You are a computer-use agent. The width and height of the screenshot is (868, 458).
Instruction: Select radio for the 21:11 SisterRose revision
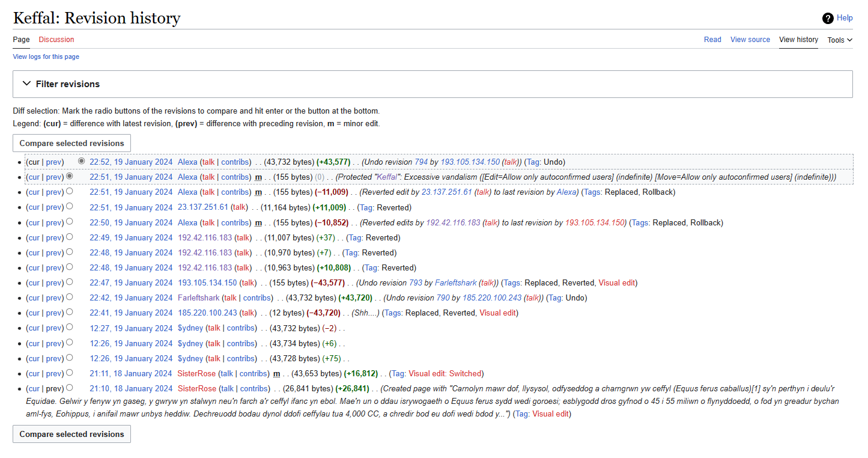[x=70, y=373]
